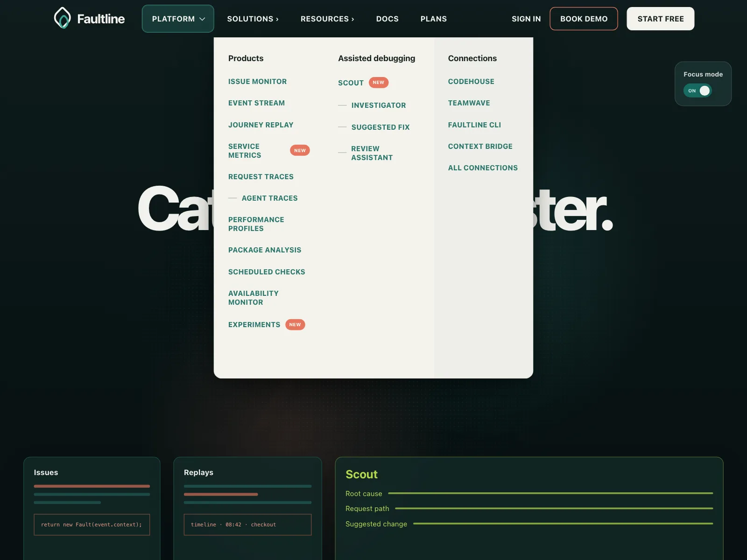Open Issue Monitor from Products
This screenshot has height=560, width=747.
(257, 81)
